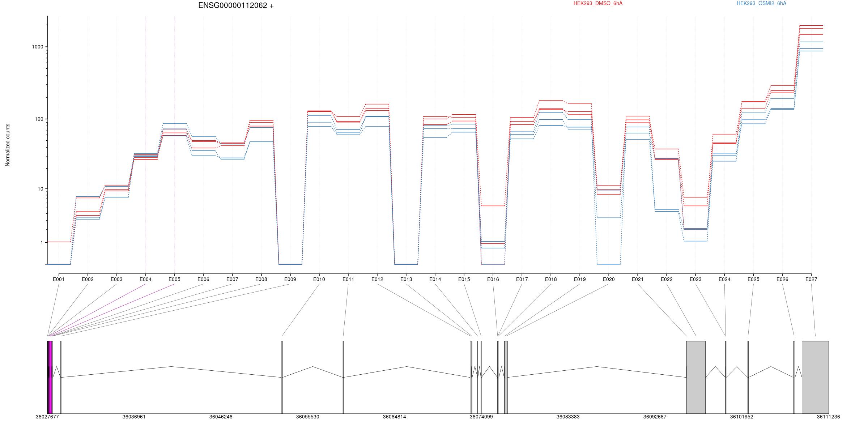The width and height of the screenshot is (868, 434).
Task: Click the magenta highlighted exon block
Action: pos(50,377)
